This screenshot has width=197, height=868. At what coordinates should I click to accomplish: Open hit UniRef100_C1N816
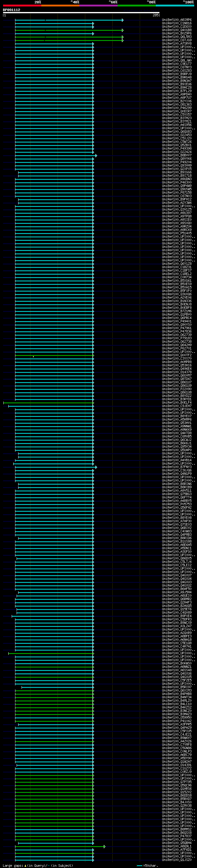177,23
